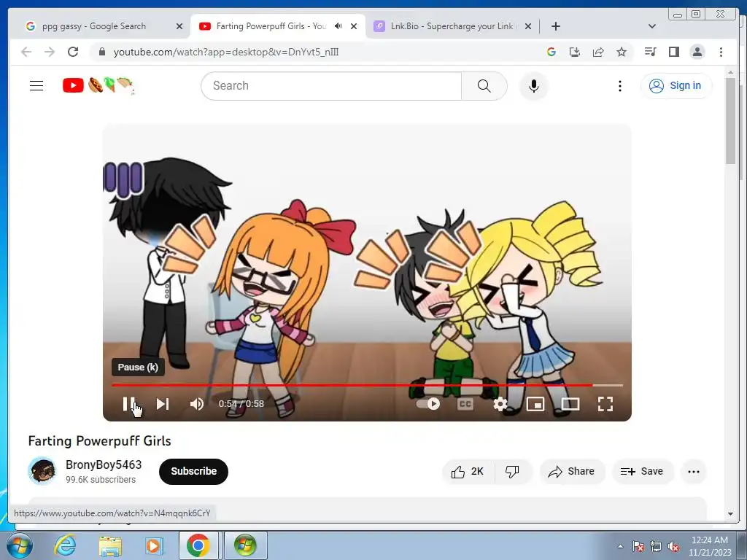Open Chrome's three-dot menu

pyautogui.click(x=721, y=52)
